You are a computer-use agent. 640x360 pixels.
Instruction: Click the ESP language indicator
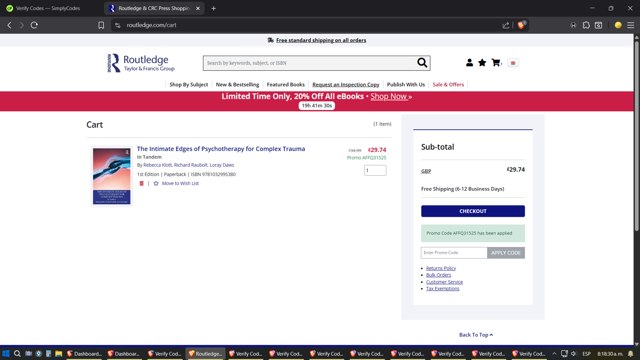pyautogui.click(x=587, y=353)
